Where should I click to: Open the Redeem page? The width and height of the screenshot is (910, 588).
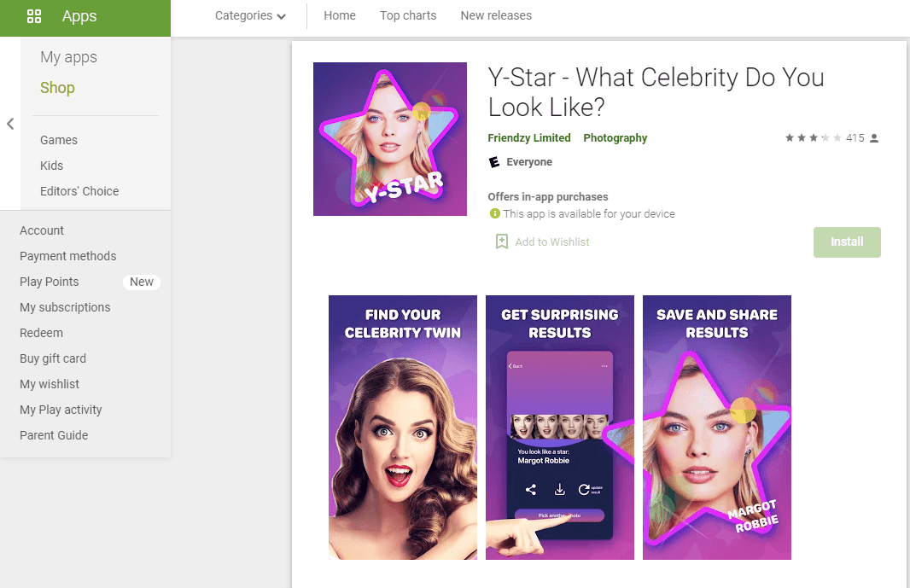click(41, 333)
